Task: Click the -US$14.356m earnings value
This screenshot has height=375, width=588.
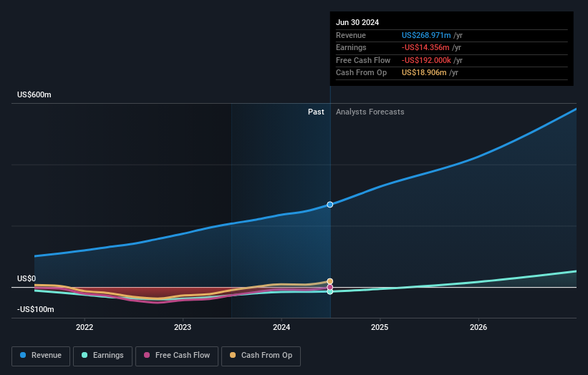Action: pyautogui.click(x=425, y=47)
